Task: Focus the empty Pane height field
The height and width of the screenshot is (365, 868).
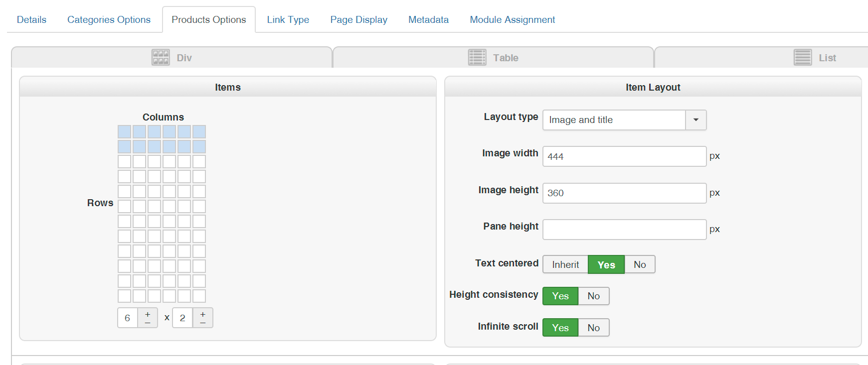Action: pyautogui.click(x=624, y=230)
